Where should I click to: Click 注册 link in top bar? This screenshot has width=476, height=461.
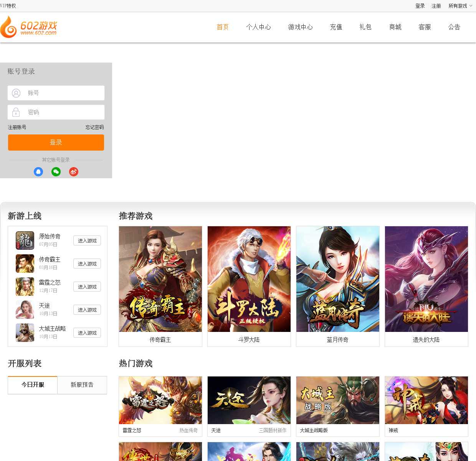tap(436, 6)
